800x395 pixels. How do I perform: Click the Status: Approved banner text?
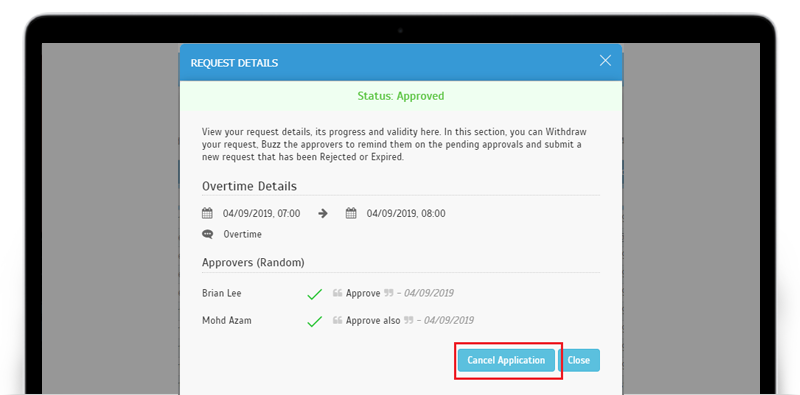401,96
